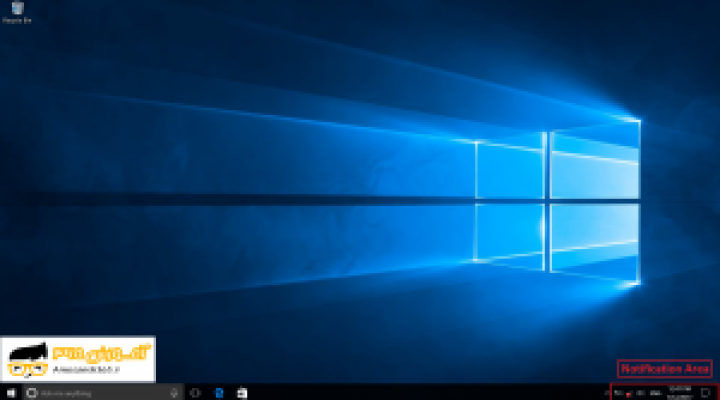Launch Microsoft Edge from the taskbar
The height and width of the screenshot is (400, 720).
point(219,393)
